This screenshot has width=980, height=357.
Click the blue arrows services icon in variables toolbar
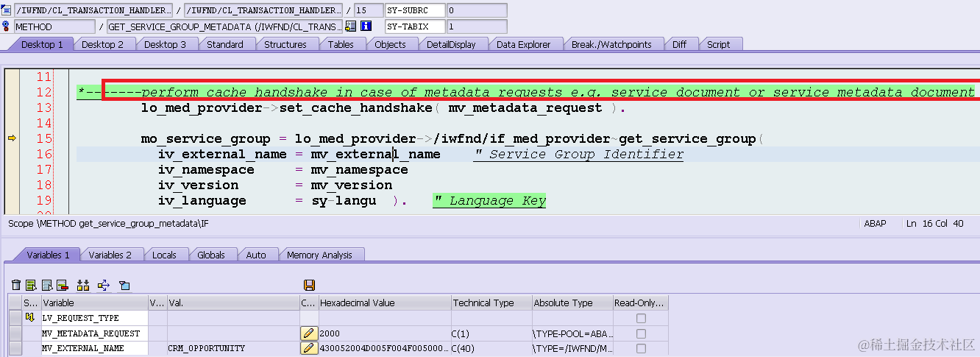point(103,285)
